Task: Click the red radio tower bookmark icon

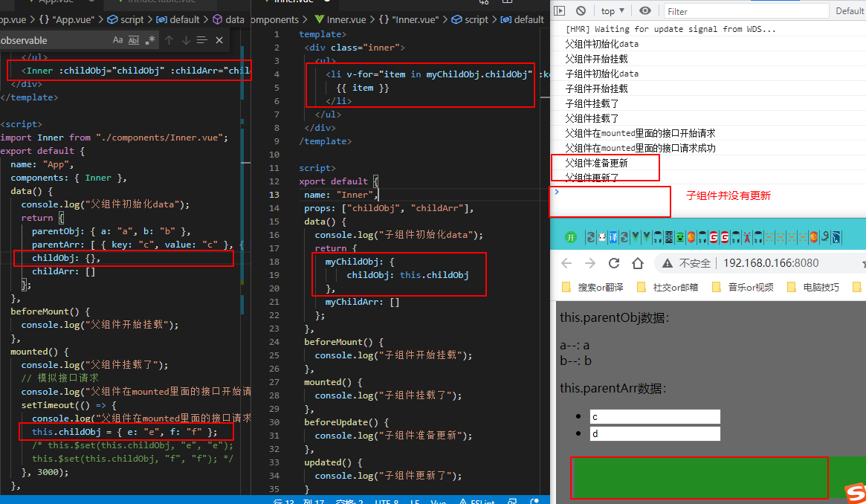Action: (x=747, y=237)
